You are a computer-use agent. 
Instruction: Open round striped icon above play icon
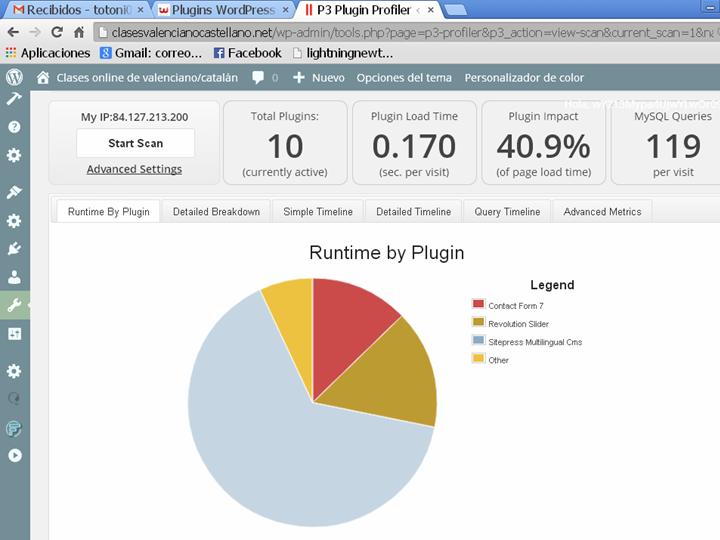14,428
